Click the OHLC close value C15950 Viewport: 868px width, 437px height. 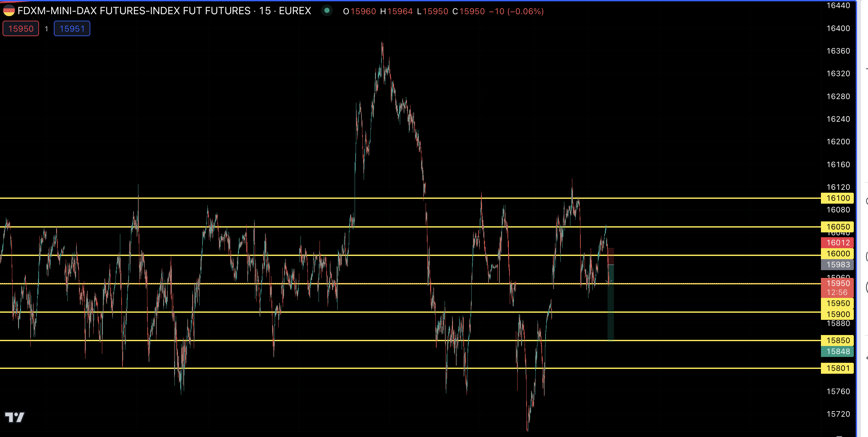pyautogui.click(x=469, y=12)
